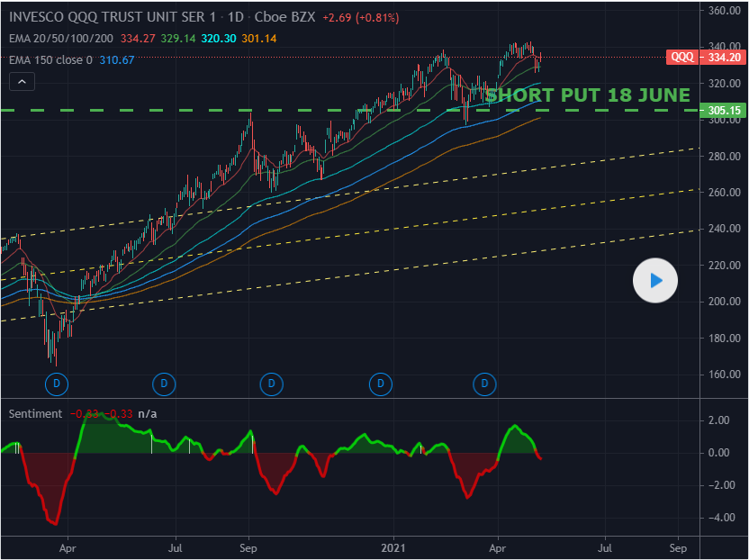This screenshot has height=560, width=749.
Task: Open the dividend marker near April 2020
Action: (56, 384)
